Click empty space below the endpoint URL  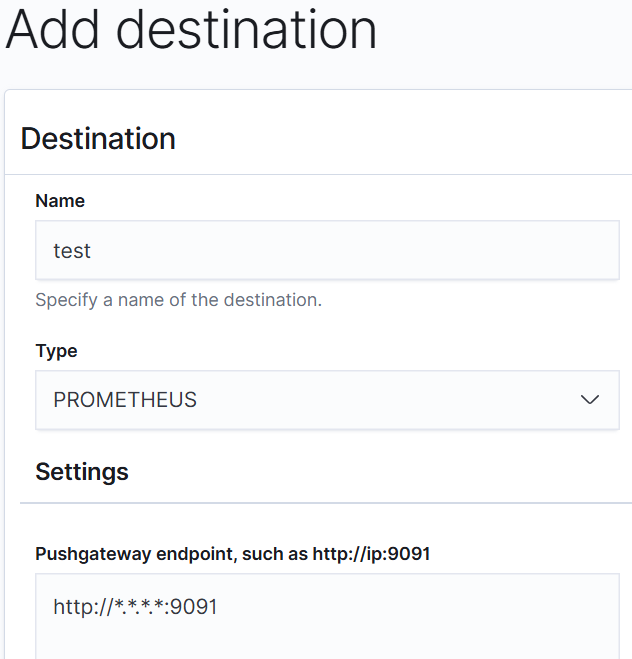(327, 641)
